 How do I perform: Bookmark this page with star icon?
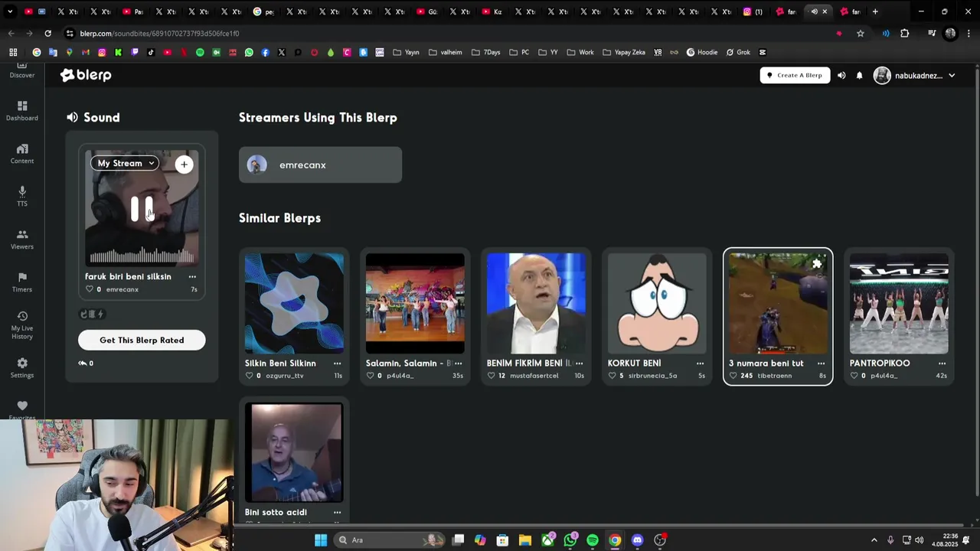[x=861, y=34]
